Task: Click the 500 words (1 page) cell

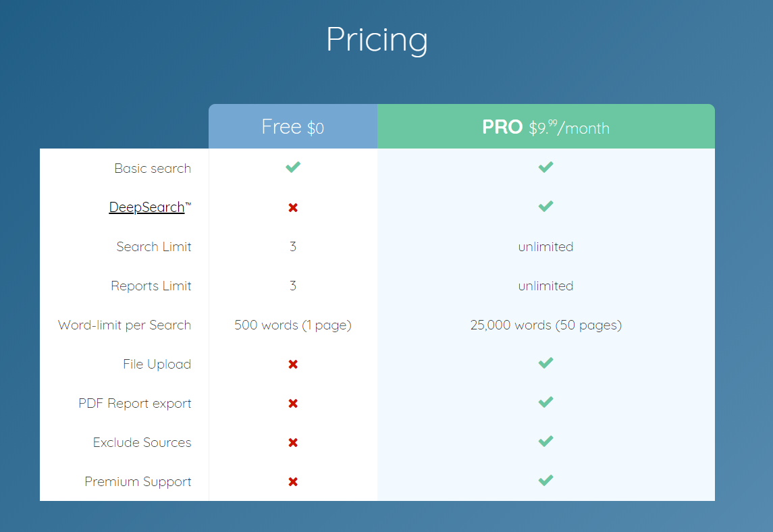Action: [x=293, y=325]
